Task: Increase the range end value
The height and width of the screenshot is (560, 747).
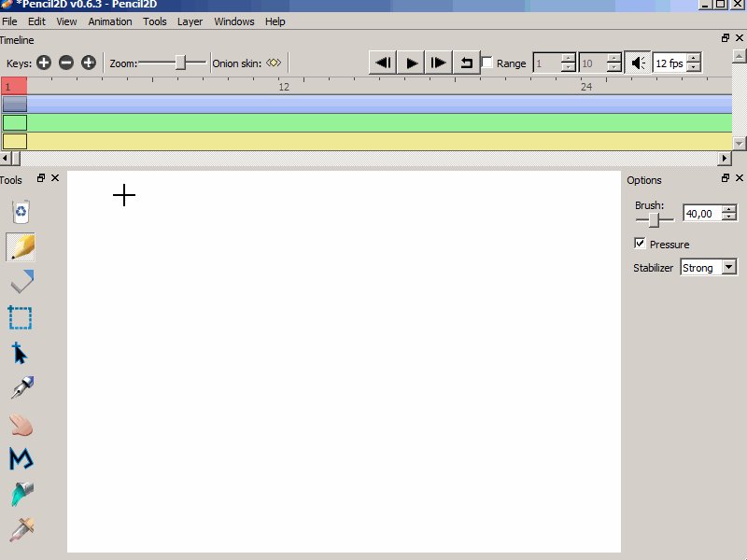Action: coord(614,58)
